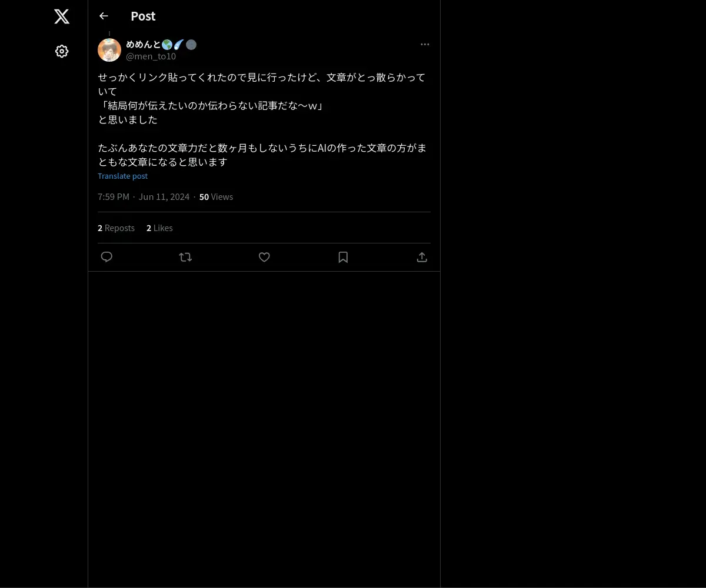Click the Post header title
The image size is (706, 588).
(143, 16)
